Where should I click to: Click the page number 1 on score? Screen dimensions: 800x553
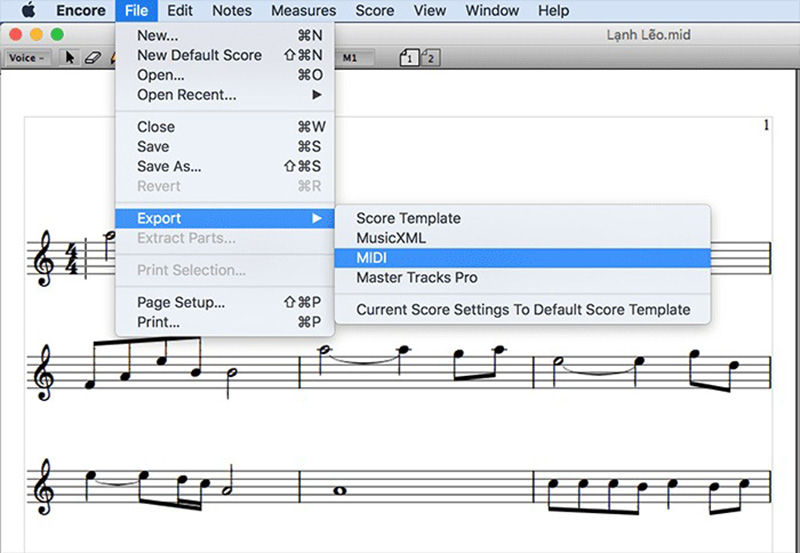click(766, 125)
